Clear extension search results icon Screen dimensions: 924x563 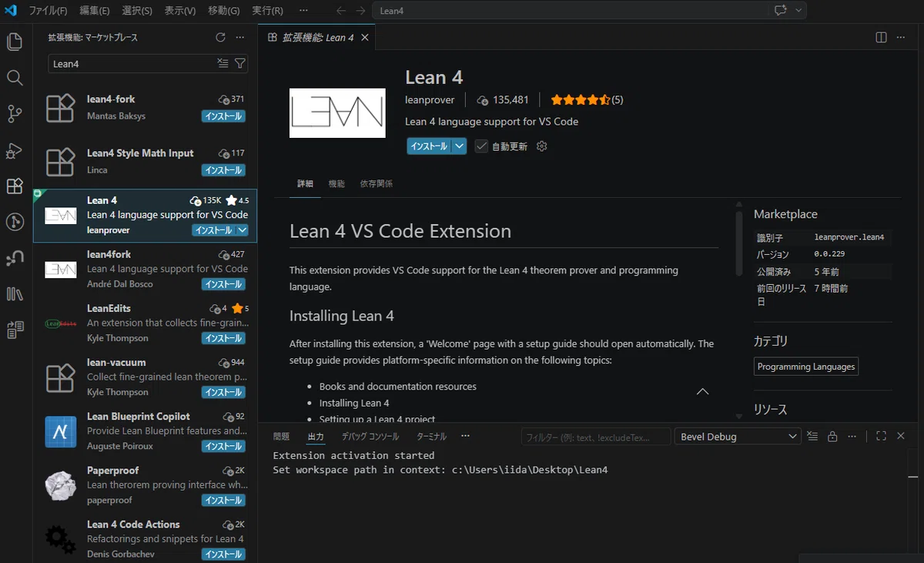pos(223,64)
